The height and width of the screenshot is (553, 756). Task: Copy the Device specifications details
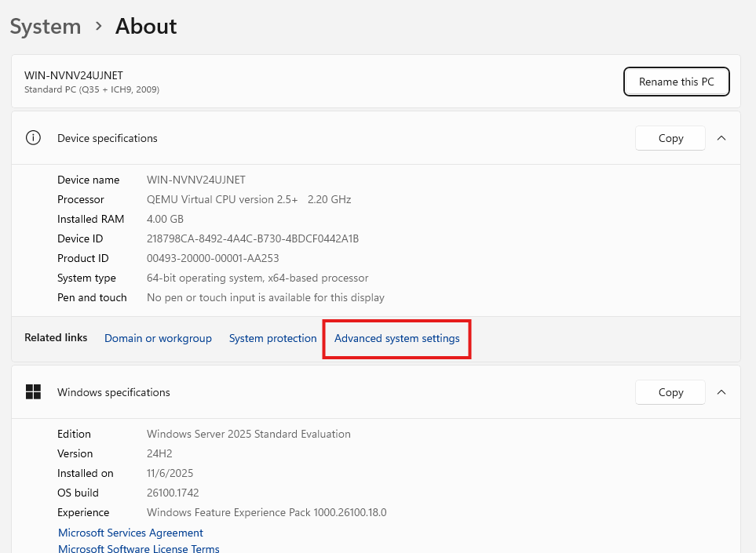pyautogui.click(x=670, y=137)
